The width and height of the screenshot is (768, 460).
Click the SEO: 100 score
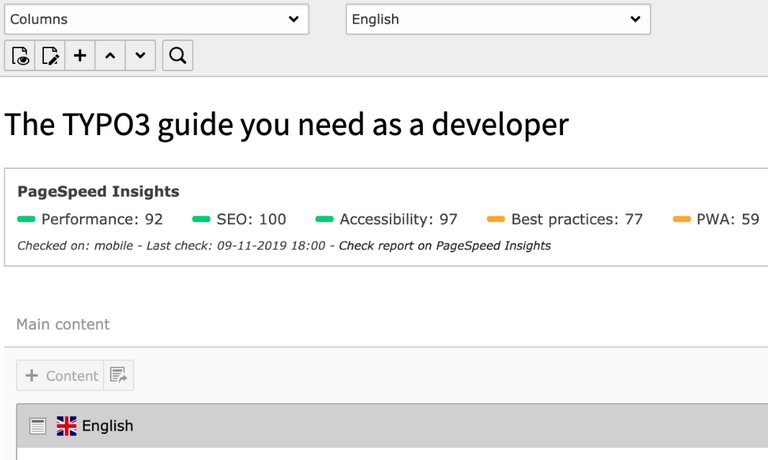coord(250,219)
